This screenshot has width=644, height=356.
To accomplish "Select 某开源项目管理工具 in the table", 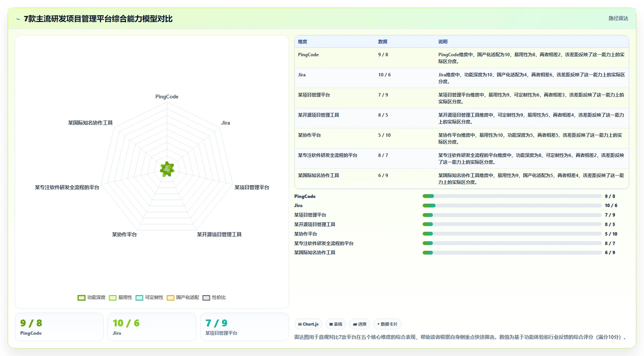I will [319, 115].
